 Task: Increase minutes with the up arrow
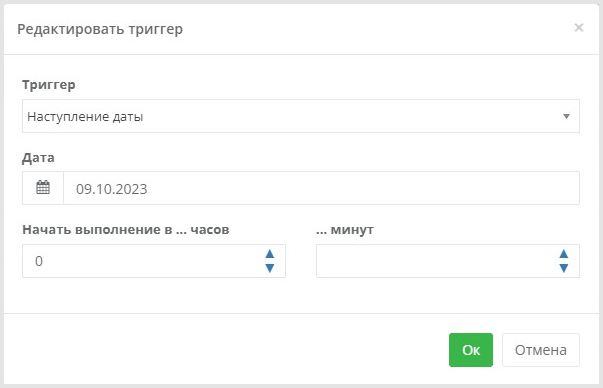point(563,254)
